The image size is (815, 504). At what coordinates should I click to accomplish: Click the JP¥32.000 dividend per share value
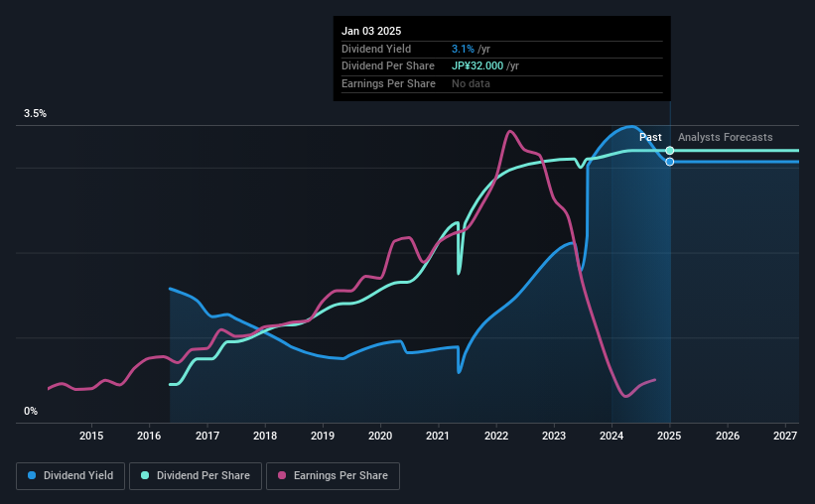(477, 66)
